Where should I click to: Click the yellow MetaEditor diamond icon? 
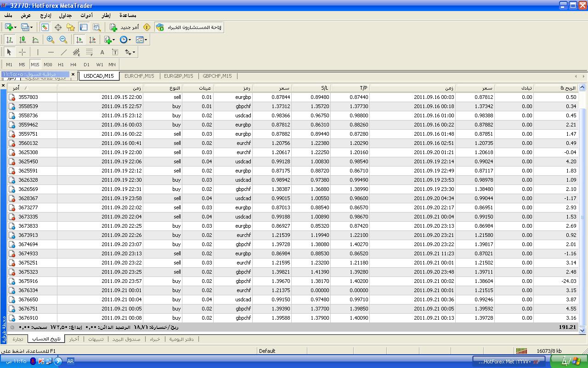coord(147,28)
